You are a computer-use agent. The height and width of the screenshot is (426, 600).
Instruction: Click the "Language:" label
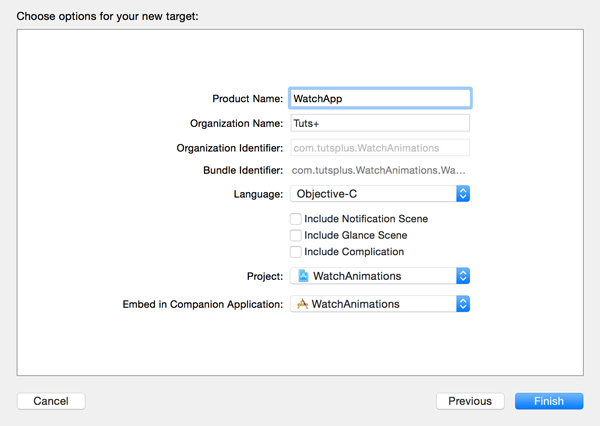[x=258, y=194]
